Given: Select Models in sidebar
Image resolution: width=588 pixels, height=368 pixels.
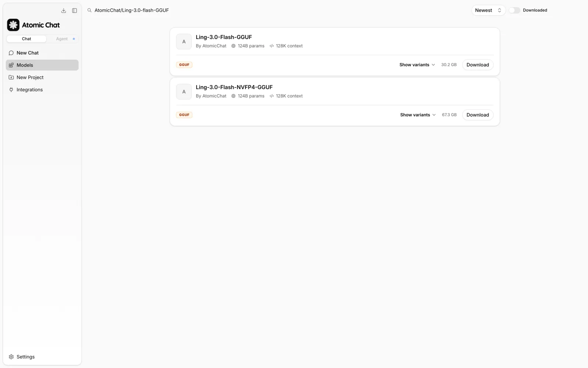Looking at the screenshot, I should (x=42, y=65).
